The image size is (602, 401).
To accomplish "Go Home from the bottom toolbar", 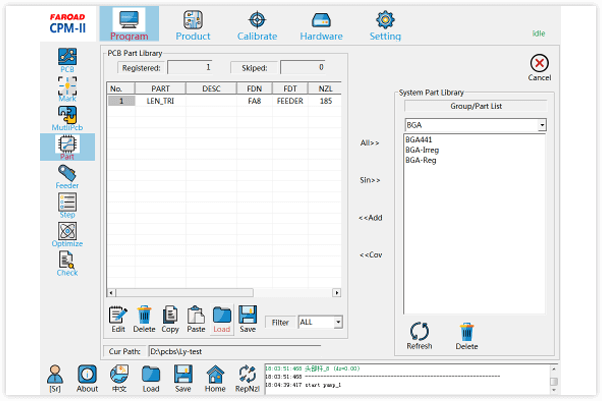I will (x=215, y=378).
